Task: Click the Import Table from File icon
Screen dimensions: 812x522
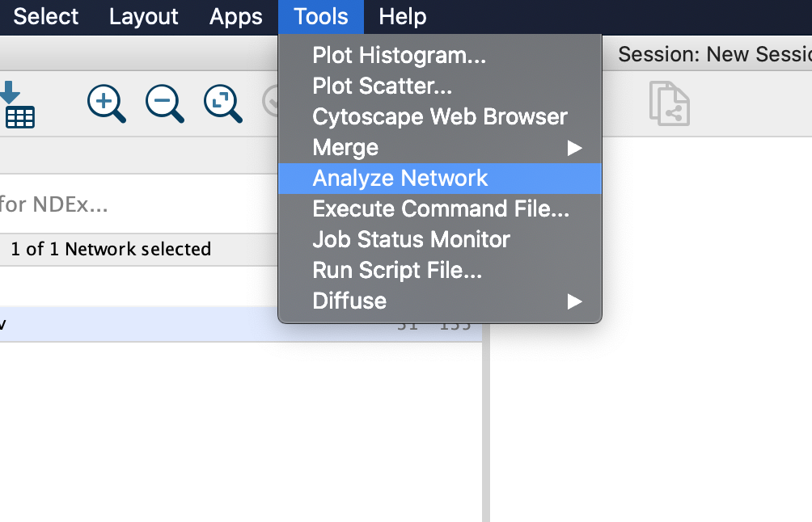Action: click(18, 107)
